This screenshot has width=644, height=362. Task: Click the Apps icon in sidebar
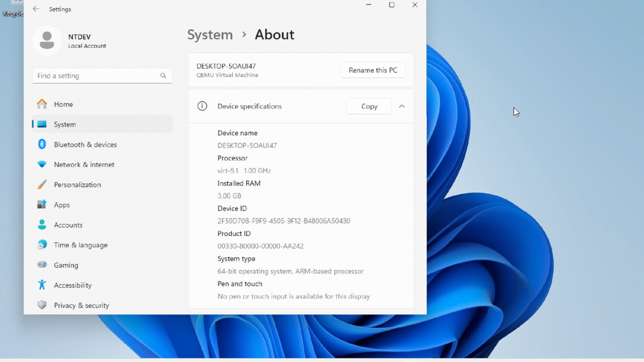[x=42, y=205]
